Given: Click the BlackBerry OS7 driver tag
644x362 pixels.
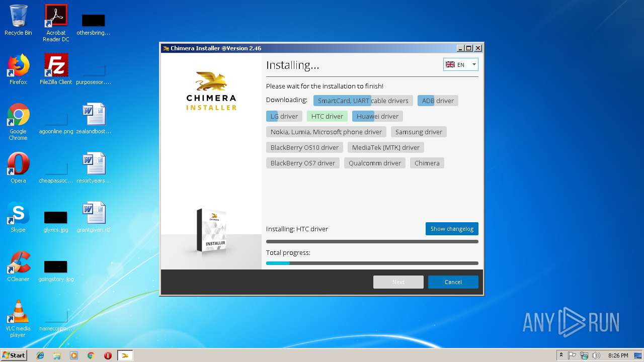Looking at the screenshot, I should [x=303, y=163].
